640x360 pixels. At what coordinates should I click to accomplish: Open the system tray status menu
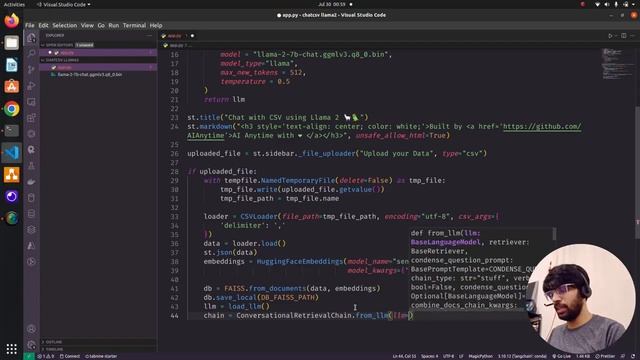click(616, 4)
